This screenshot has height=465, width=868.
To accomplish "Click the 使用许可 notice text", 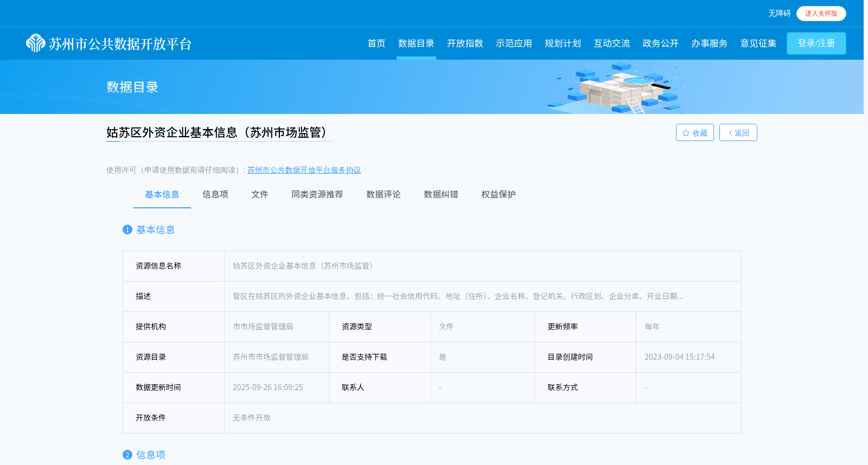I will click(176, 170).
